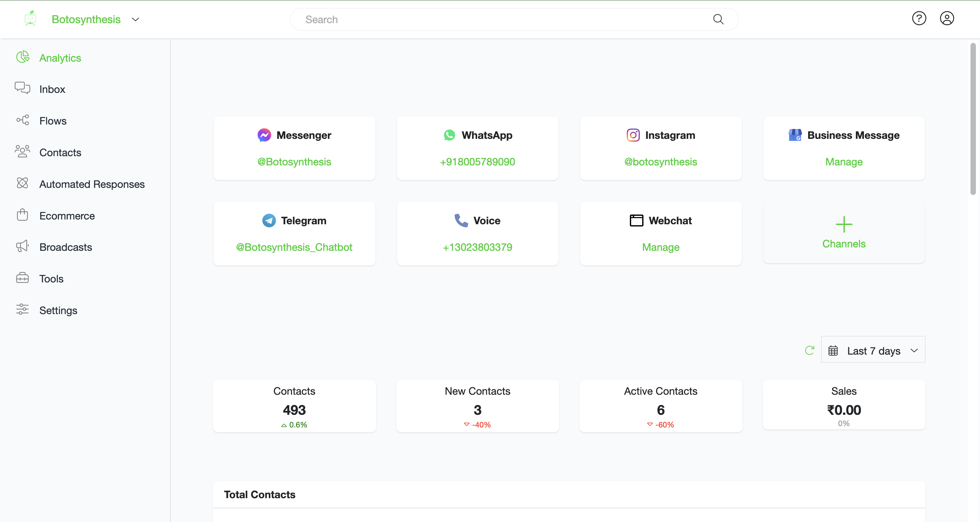Click the Business Message Manage link
The width and height of the screenshot is (980, 522).
tap(844, 162)
